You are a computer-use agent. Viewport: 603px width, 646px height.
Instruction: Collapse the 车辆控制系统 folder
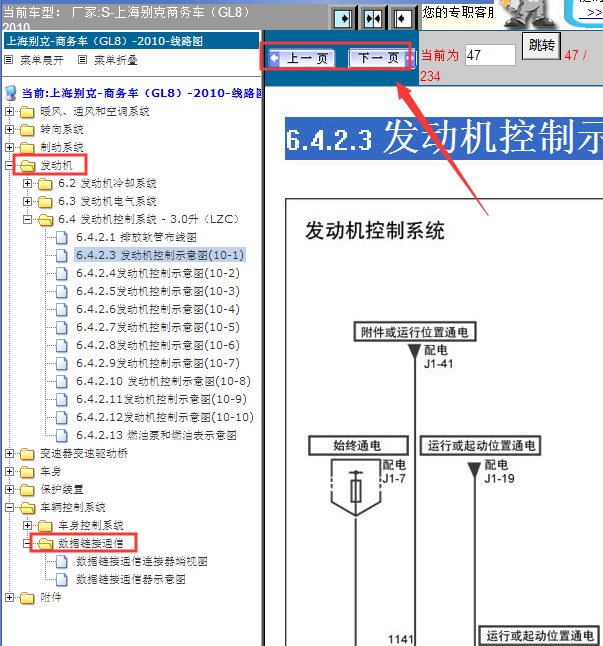[9, 507]
